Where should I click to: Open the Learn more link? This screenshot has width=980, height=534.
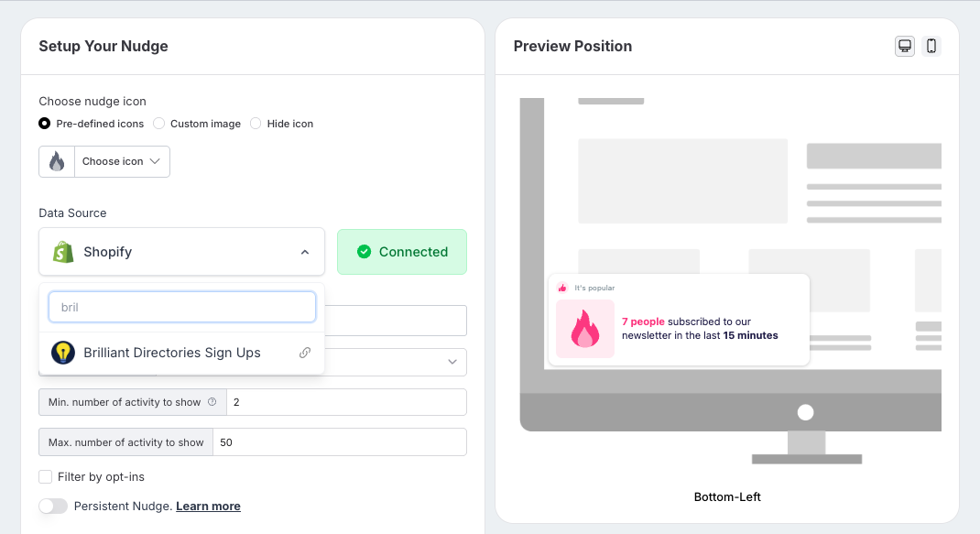(x=208, y=506)
